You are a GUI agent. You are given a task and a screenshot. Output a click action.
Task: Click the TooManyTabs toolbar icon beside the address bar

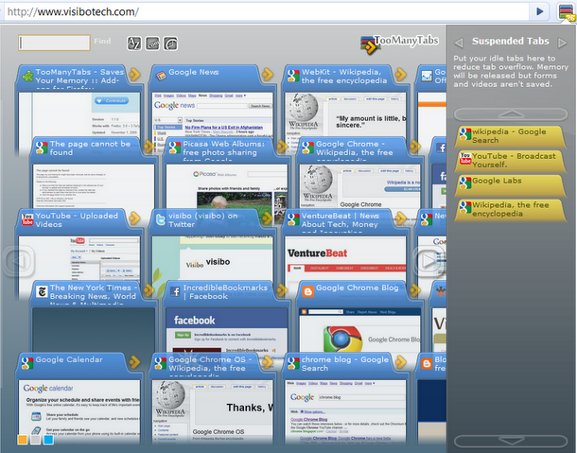pyautogui.click(x=567, y=13)
